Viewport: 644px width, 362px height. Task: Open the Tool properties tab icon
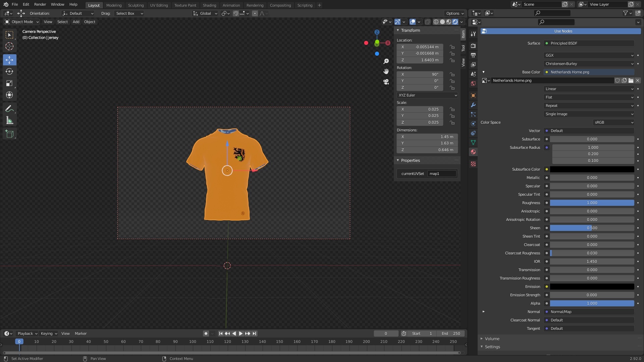point(473,34)
